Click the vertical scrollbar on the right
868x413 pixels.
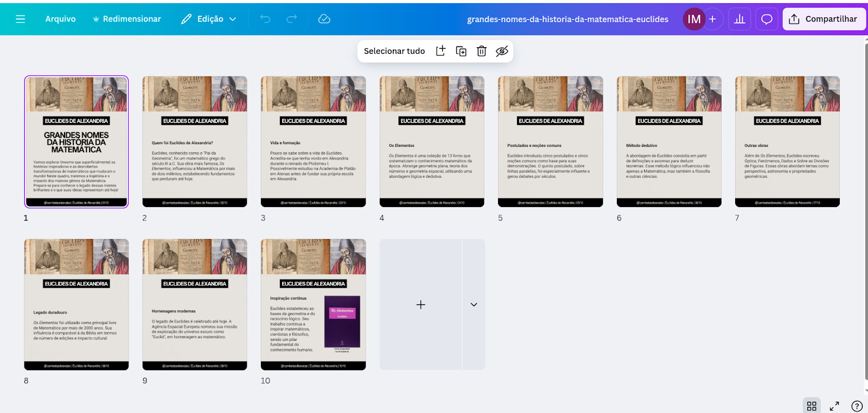[866, 211]
